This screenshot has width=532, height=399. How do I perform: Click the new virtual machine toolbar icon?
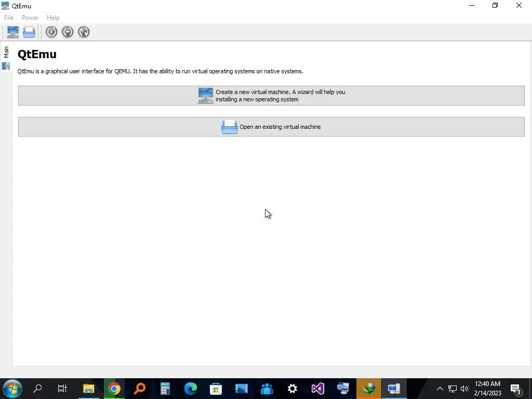(x=13, y=32)
